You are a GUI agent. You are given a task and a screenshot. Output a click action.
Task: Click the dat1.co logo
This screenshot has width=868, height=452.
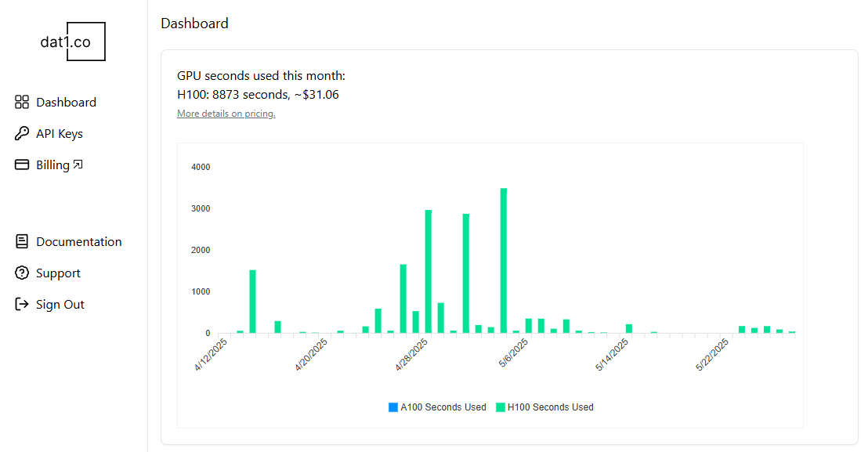coord(72,42)
